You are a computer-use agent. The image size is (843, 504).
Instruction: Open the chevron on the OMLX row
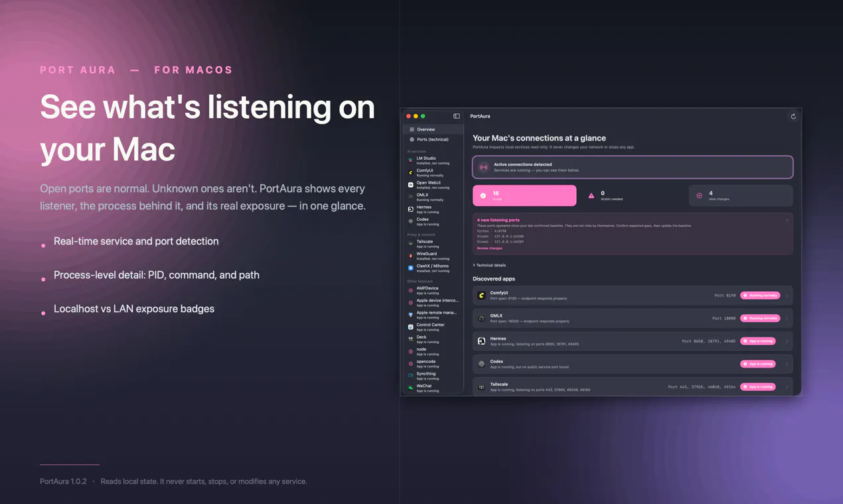coord(787,318)
